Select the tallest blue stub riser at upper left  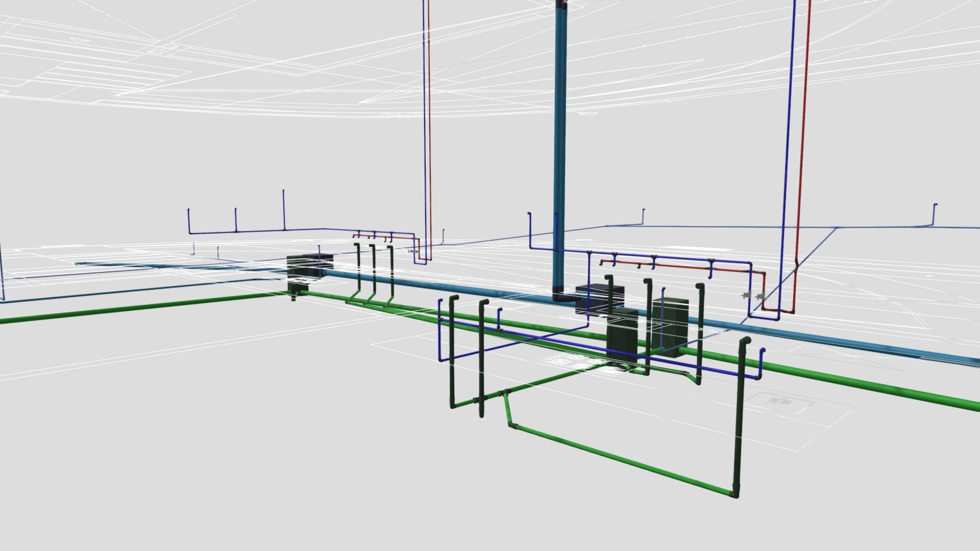(x=284, y=210)
